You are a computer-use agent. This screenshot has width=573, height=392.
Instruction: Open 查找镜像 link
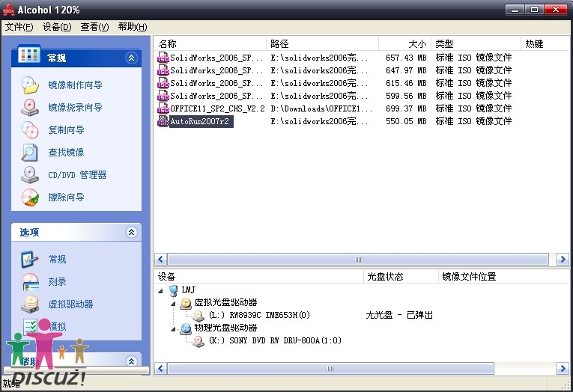[66, 152]
